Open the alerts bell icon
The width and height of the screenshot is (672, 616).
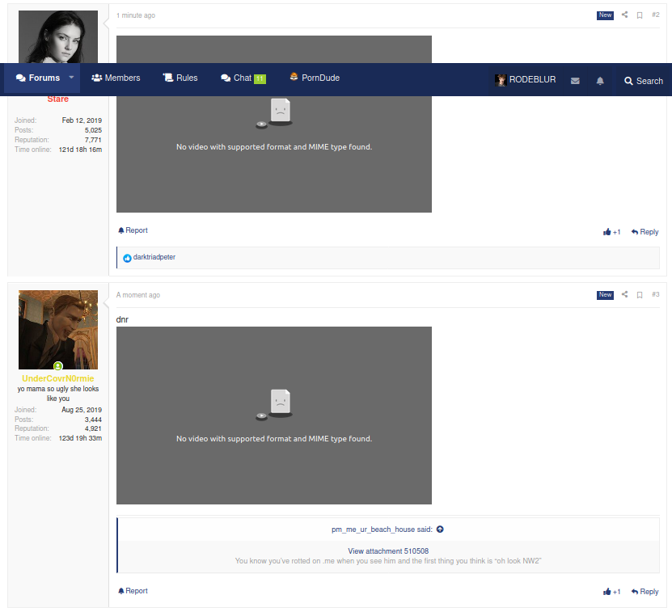pos(600,81)
